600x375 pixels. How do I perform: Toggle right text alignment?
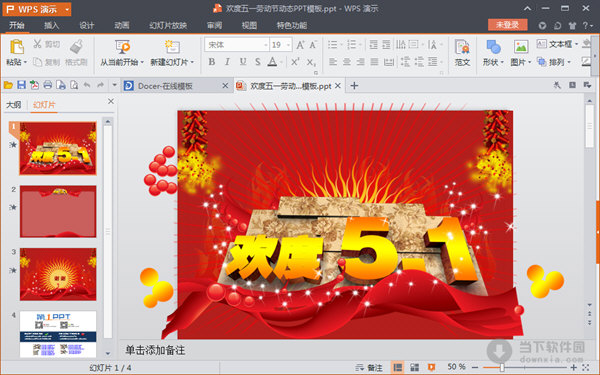click(360, 62)
